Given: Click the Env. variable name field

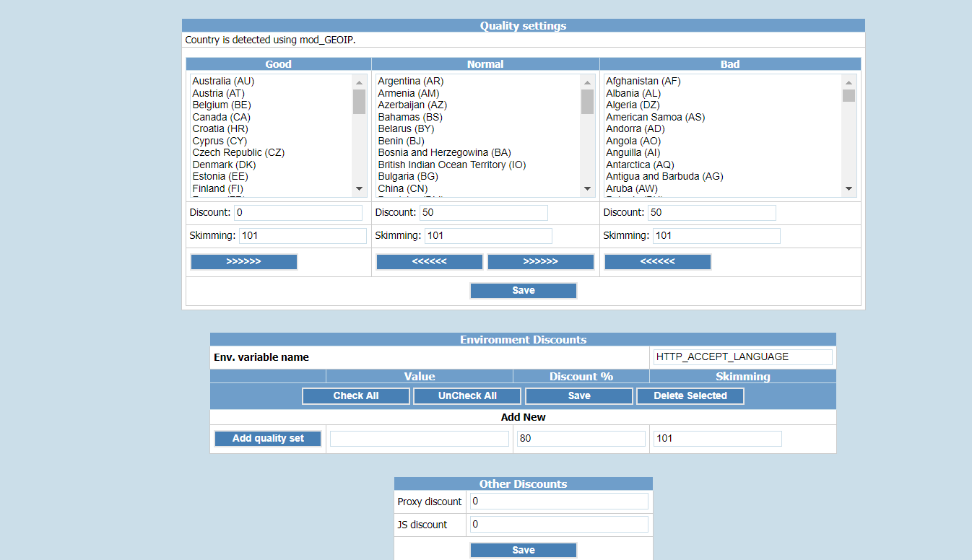Looking at the screenshot, I should click(x=742, y=357).
